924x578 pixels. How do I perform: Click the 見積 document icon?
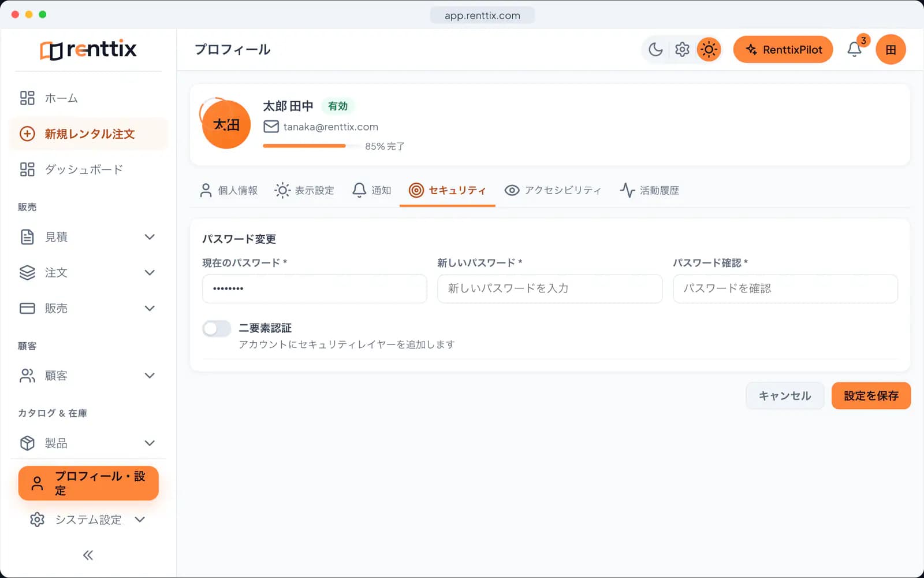click(x=27, y=237)
